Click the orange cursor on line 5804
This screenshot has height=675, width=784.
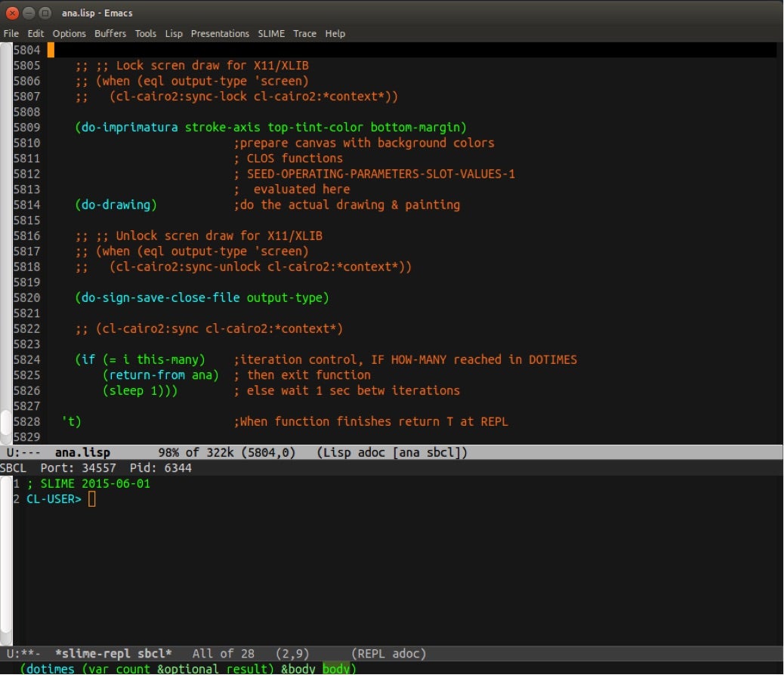pos(51,50)
